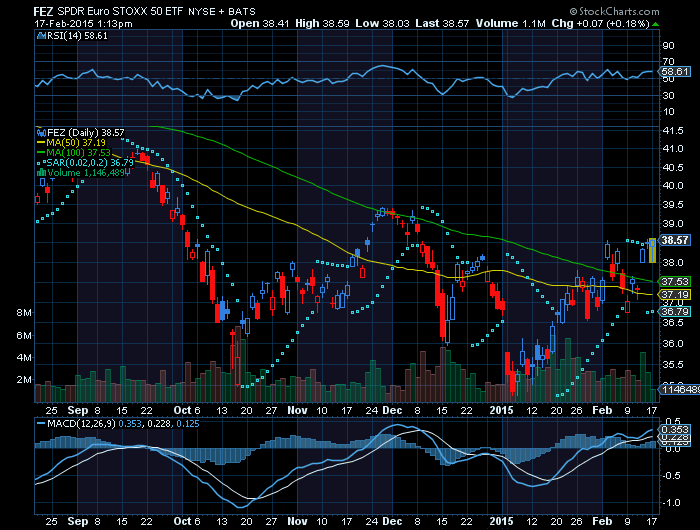Click the RSI 58.61 axis value tag
This screenshot has height=530, width=700.
coord(675,71)
